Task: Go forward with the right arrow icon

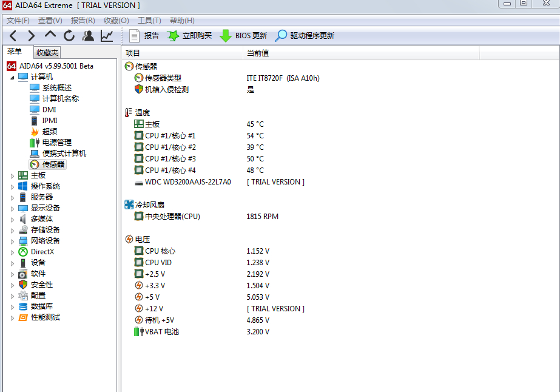Action: 32,36
